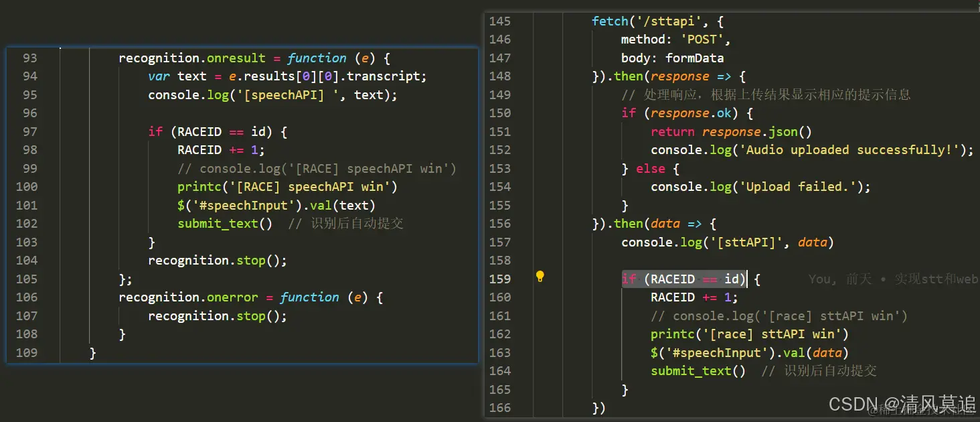
Task: Click 'var text' declaration on line 94
Action: pos(177,76)
